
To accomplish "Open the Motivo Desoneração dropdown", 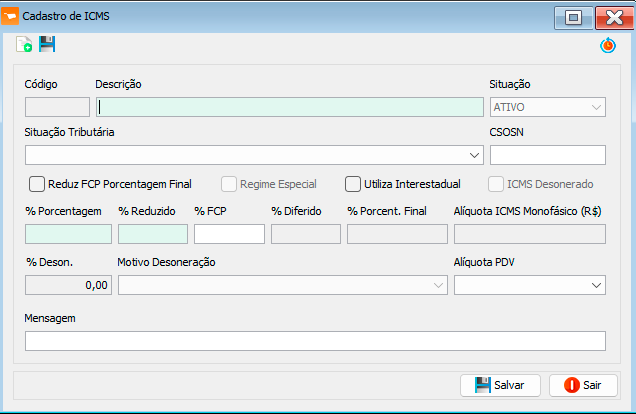I will click(x=283, y=285).
